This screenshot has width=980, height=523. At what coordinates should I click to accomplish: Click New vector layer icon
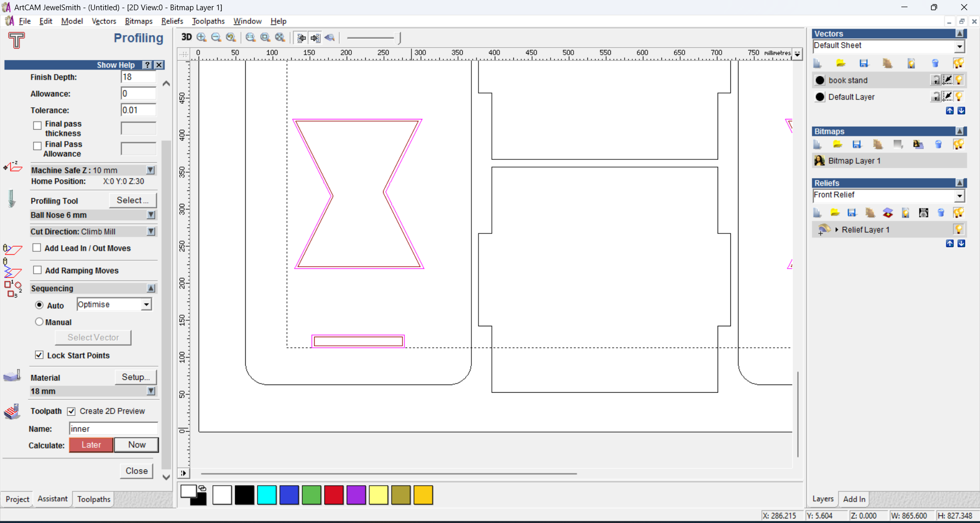pos(817,63)
